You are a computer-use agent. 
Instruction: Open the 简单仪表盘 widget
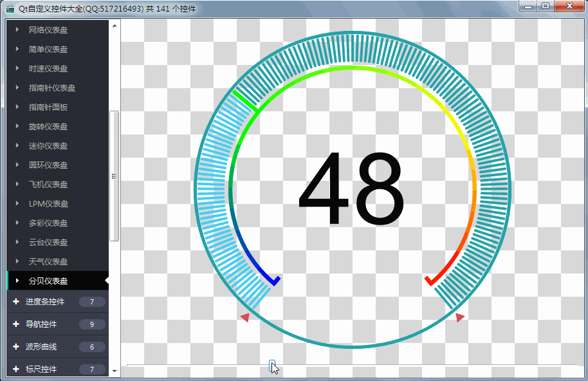(48, 49)
